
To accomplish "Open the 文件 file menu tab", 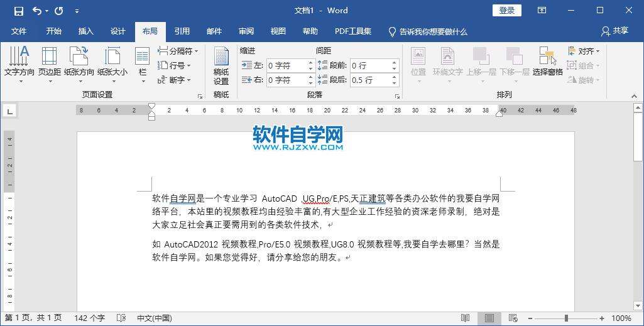I will 19,31.
